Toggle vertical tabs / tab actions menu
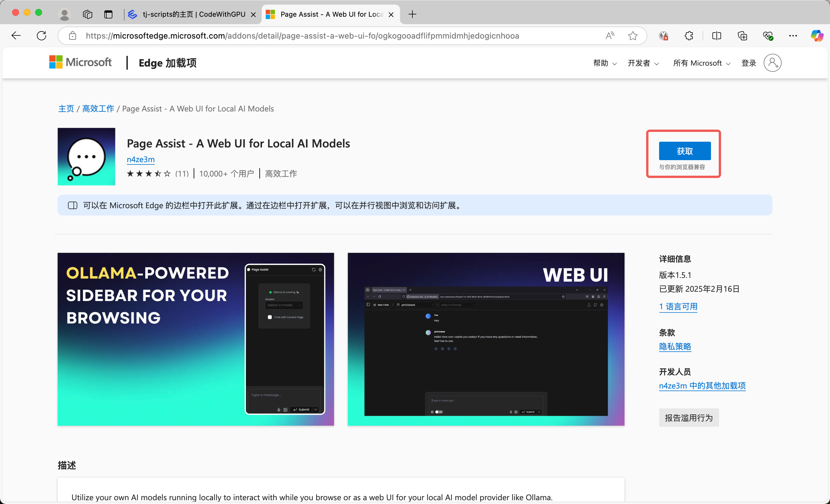The height and width of the screenshot is (504, 830). pyautogui.click(x=108, y=14)
